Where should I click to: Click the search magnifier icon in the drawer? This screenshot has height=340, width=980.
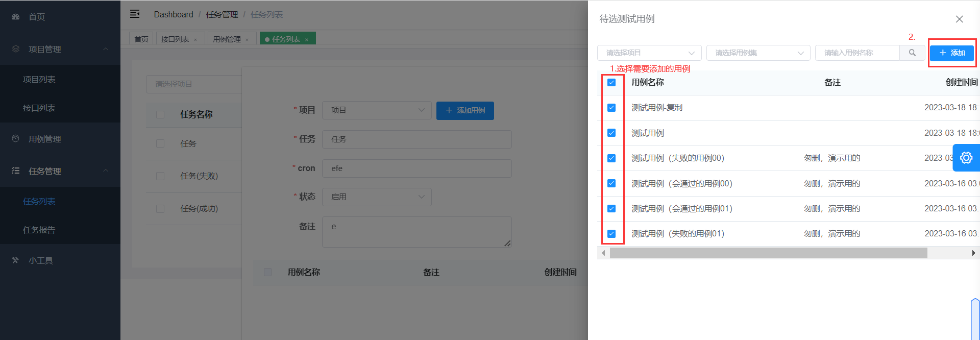coord(912,53)
